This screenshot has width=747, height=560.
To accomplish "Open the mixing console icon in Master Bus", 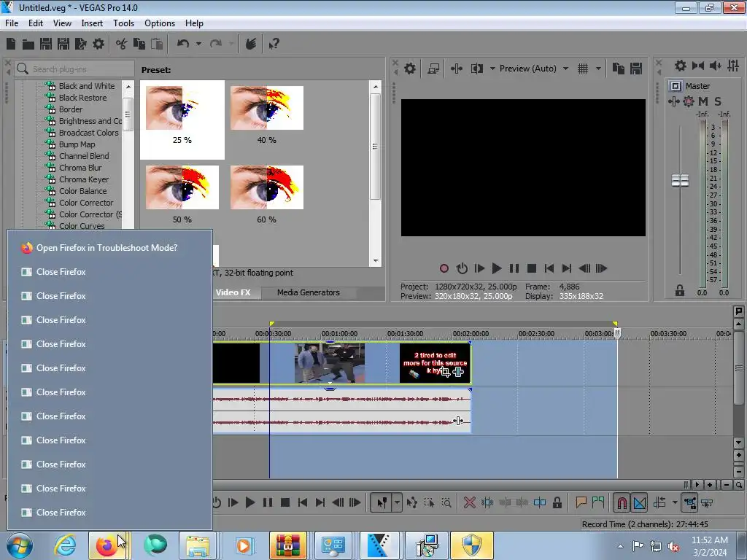I will point(734,66).
